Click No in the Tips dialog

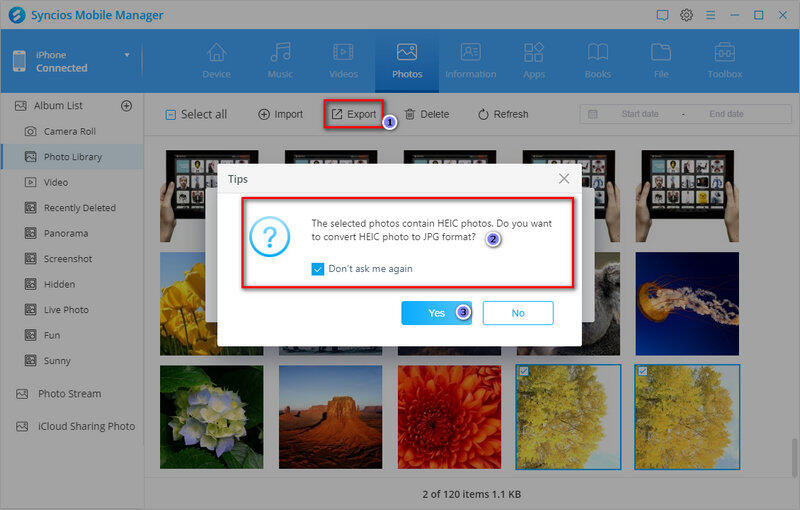pyautogui.click(x=517, y=313)
